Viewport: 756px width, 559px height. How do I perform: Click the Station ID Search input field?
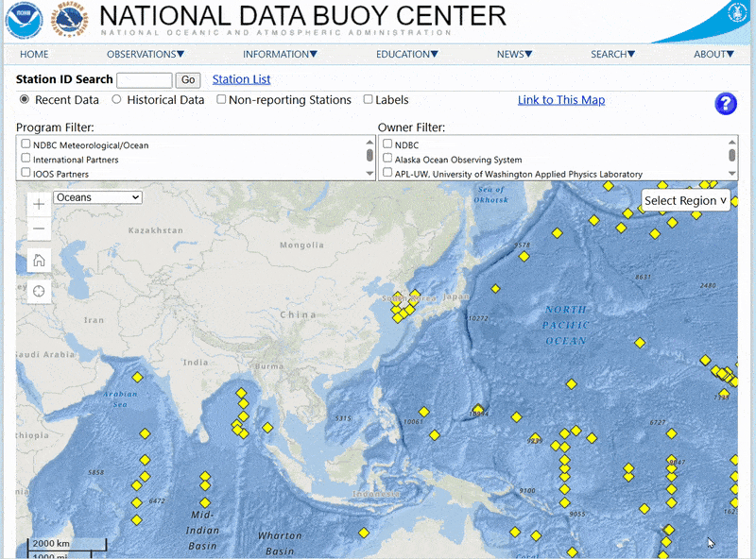tap(145, 80)
